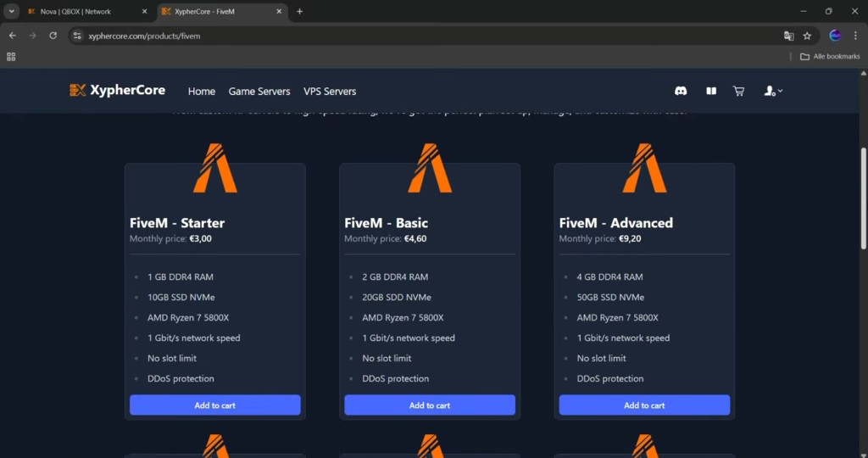Image resolution: width=868 pixels, height=458 pixels.
Task: Click the 1 GB DDR4 RAM spec
Action: [180, 276]
